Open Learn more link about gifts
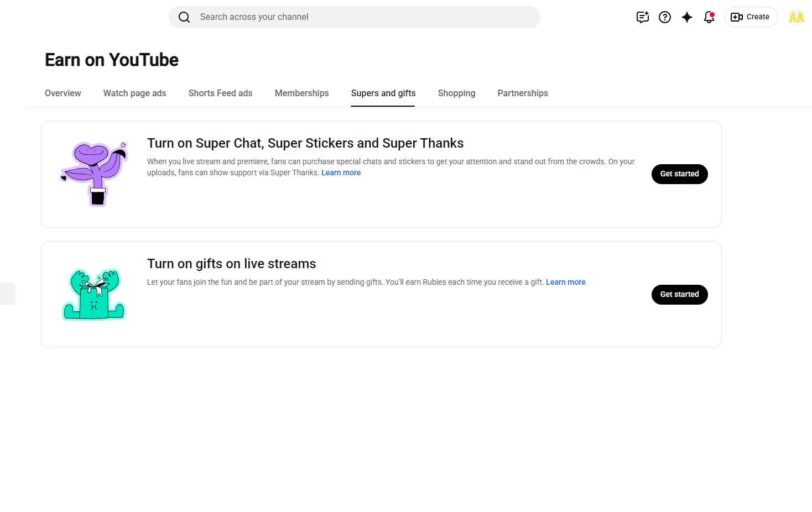This screenshot has height=512, width=812. coord(566,283)
